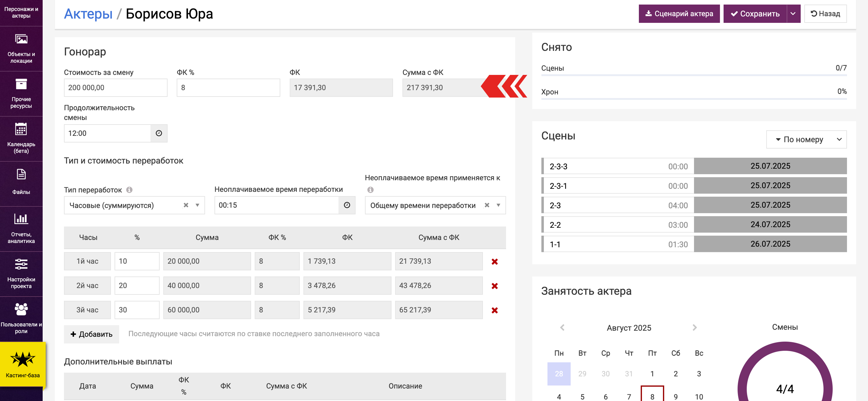The height and width of the screenshot is (401, 868).
Task: Select highlighted day 28 in calendar
Action: (x=559, y=374)
